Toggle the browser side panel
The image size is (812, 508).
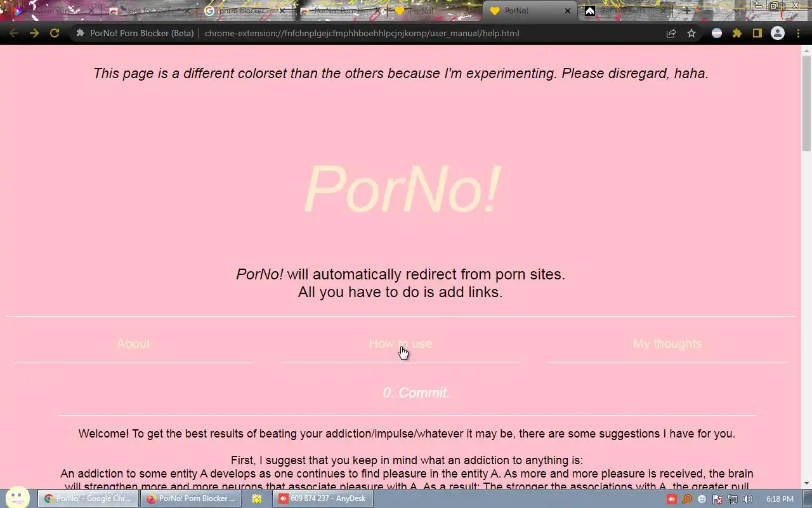[757, 33]
